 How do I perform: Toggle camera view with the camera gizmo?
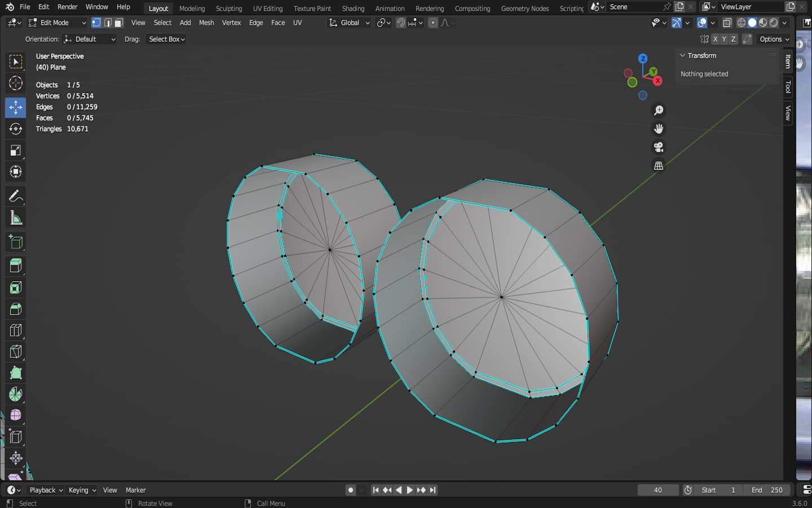[658, 147]
